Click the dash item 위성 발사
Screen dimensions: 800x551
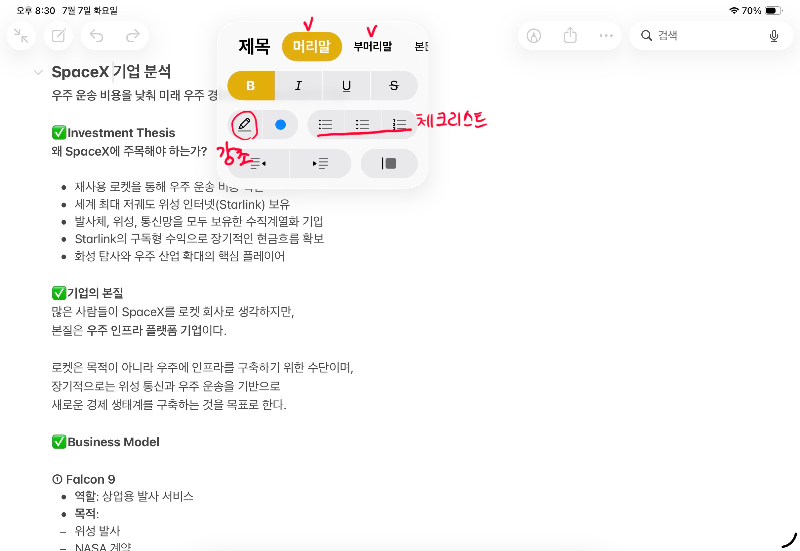[x=97, y=531]
